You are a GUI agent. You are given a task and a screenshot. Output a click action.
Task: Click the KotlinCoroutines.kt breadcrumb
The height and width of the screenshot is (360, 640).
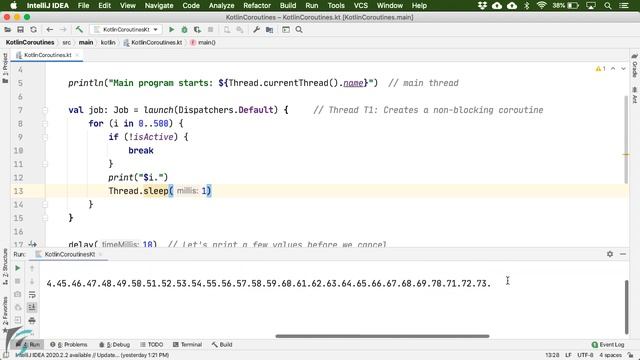point(153,42)
